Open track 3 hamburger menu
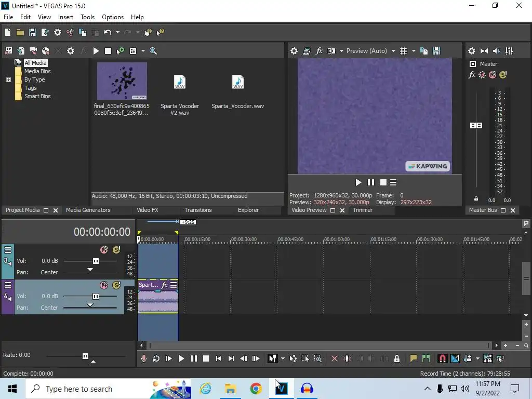The height and width of the screenshot is (399, 532). [x=7, y=250]
